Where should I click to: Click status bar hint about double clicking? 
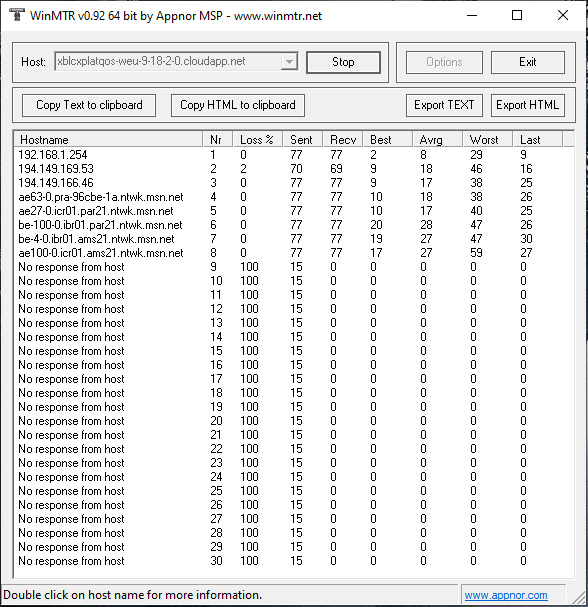(x=132, y=595)
